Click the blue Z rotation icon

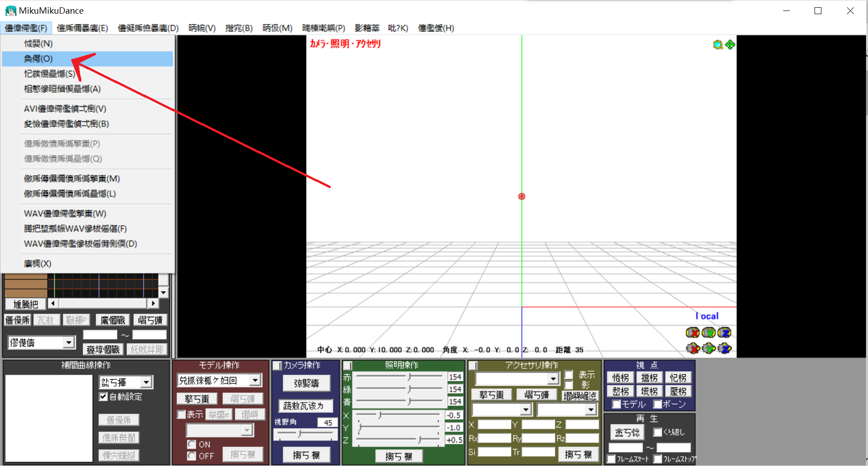(x=725, y=333)
